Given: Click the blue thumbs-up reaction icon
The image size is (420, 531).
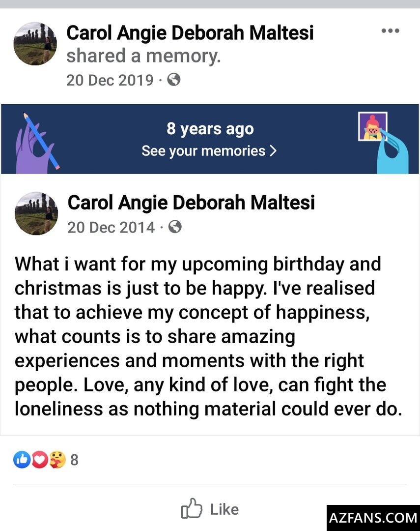Looking at the screenshot, I should coord(22,460).
